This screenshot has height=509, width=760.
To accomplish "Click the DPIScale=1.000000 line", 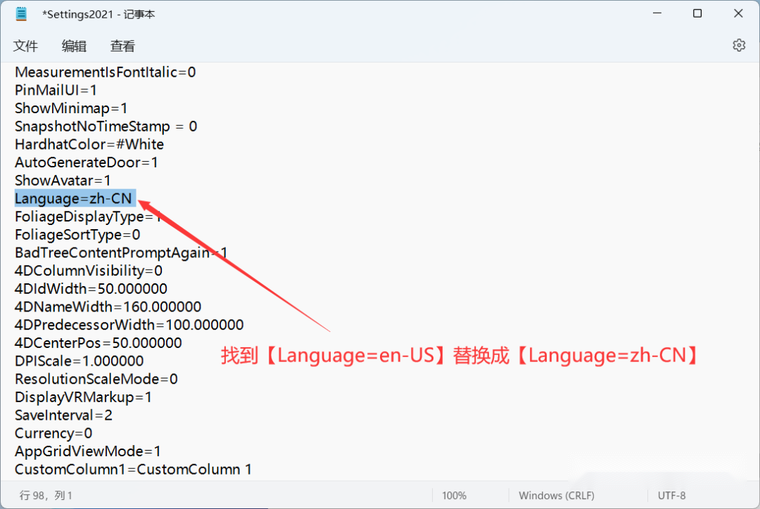I will coord(79,361).
